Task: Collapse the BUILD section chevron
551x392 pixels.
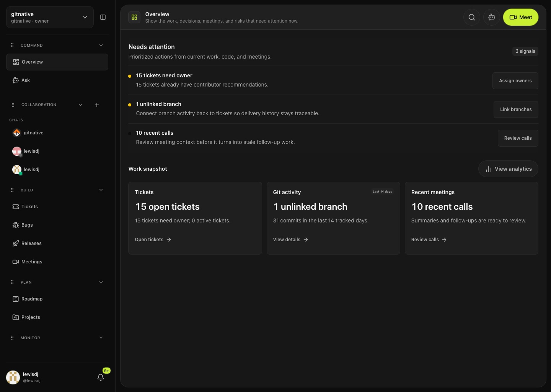Action: 101,190
